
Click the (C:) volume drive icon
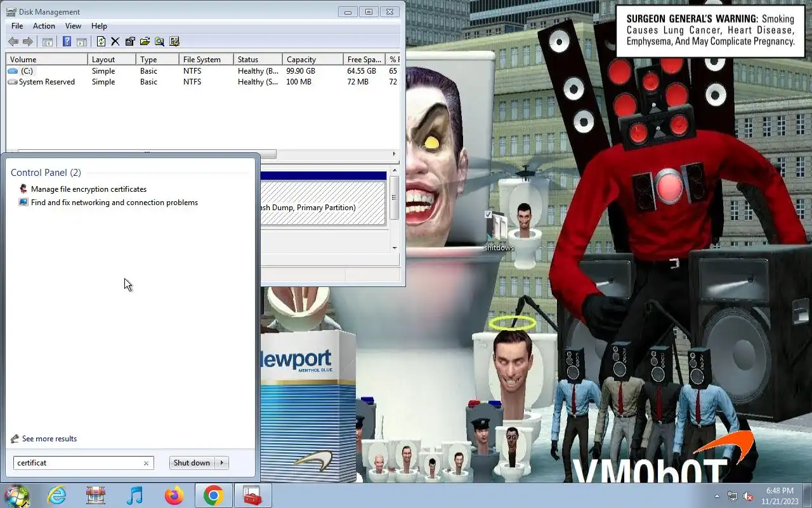(13, 71)
